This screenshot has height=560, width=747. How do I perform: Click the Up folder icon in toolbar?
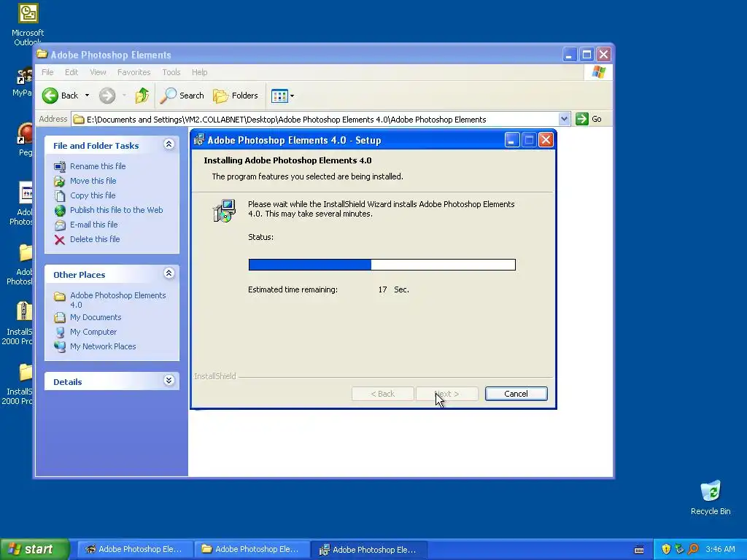click(142, 96)
